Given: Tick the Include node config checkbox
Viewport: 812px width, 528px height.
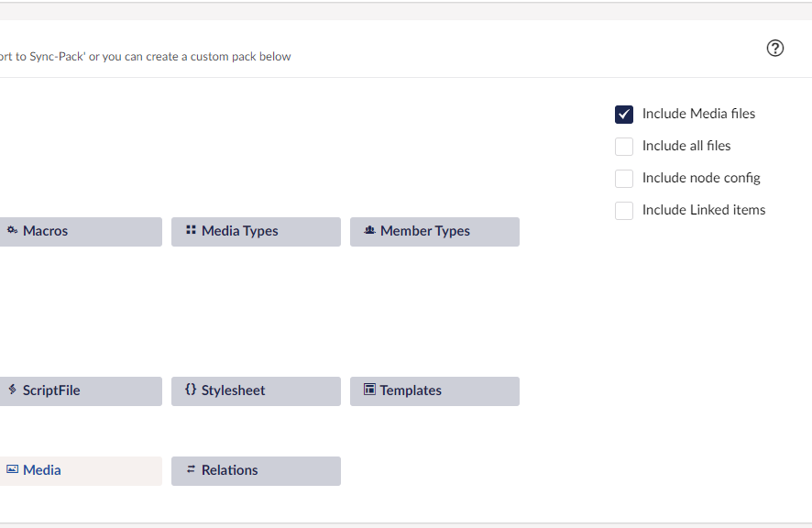Looking at the screenshot, I should click(x=623, y=178).
